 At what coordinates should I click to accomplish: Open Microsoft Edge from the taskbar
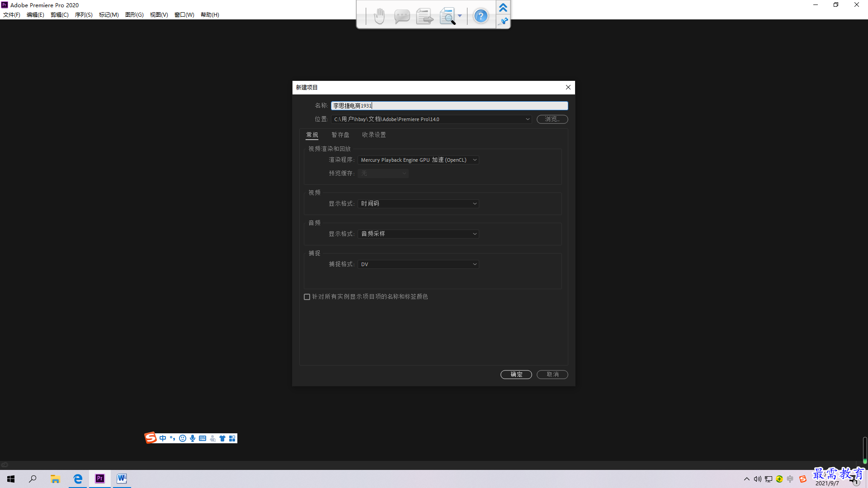(78, 479)
